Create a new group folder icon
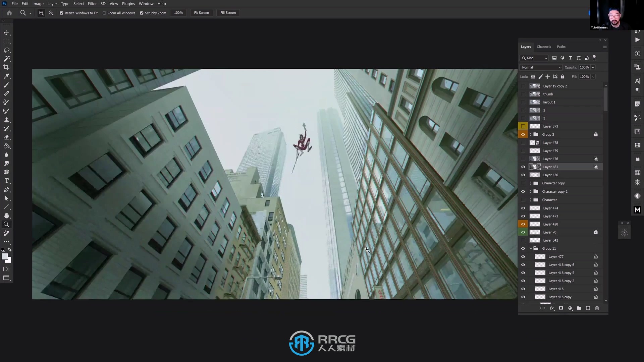Viewport: 644px width, 362px height. point(579,308)
